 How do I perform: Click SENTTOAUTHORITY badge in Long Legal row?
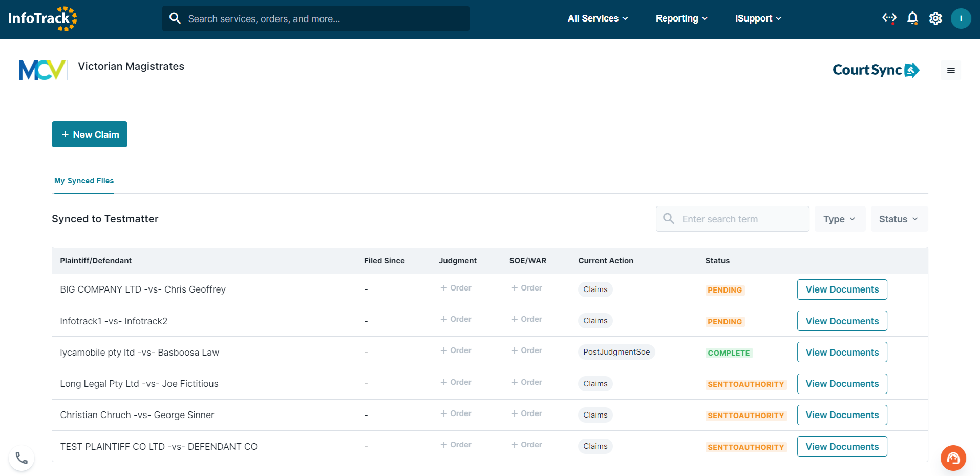pyautogui.click(x=745, y=384)
